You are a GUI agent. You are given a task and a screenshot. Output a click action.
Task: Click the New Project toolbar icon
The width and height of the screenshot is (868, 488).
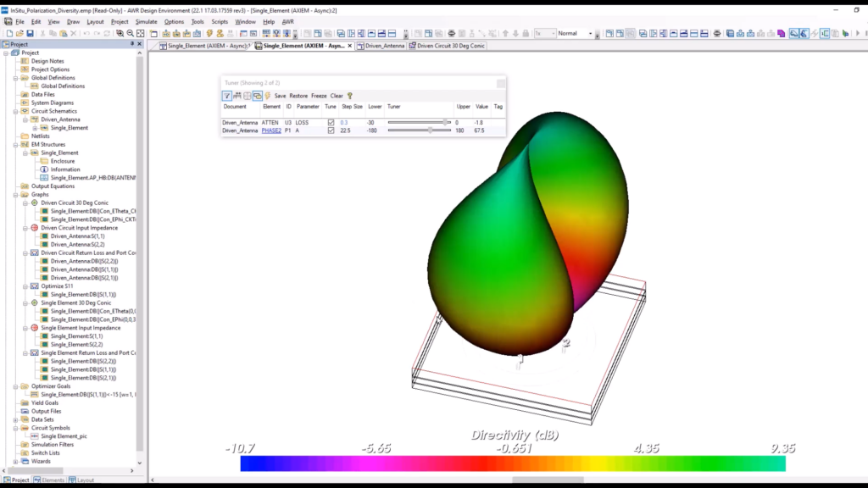9,34
